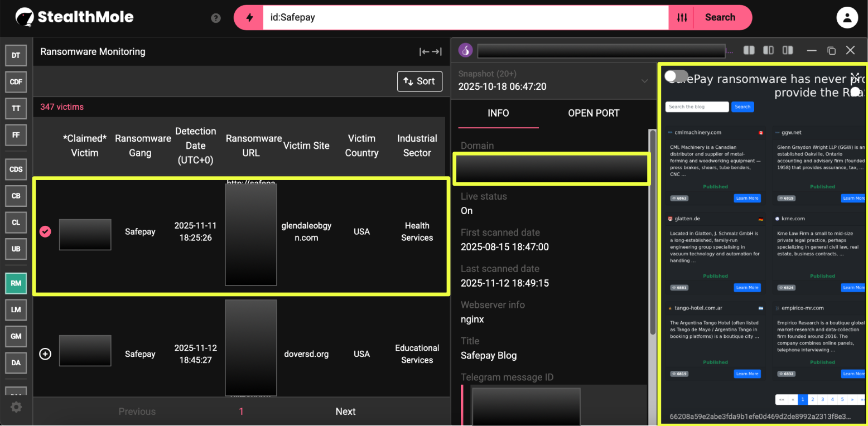The width and height of the screenshot is (868, 426).
Task: Click the pink Search button
Action: [x=720, y=18]
